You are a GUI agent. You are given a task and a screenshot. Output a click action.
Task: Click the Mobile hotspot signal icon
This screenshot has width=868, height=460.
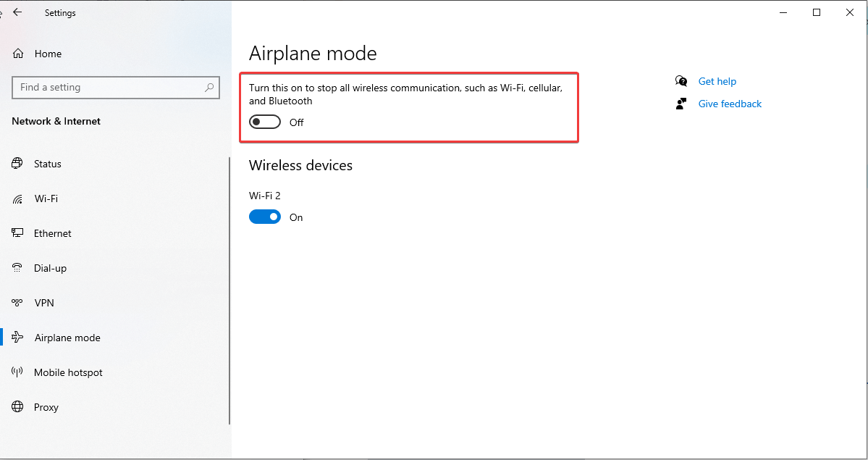pyautogui.click(x=17, y=372)
